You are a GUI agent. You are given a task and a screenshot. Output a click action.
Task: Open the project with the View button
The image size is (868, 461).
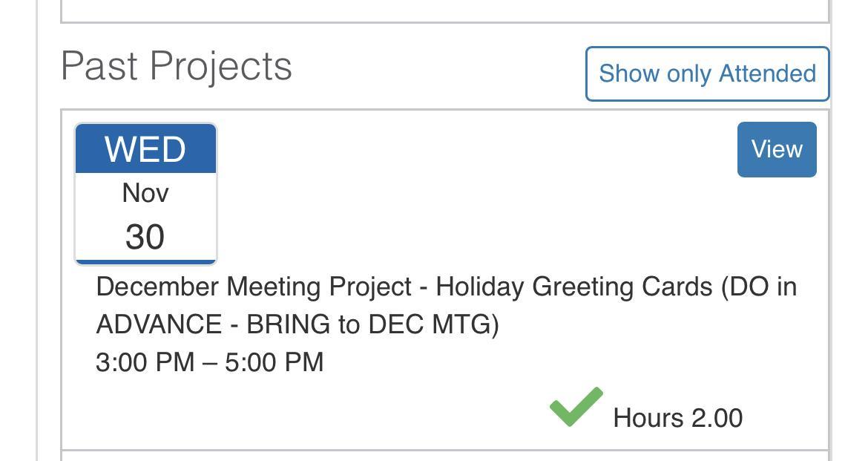(x=776, y=149)
